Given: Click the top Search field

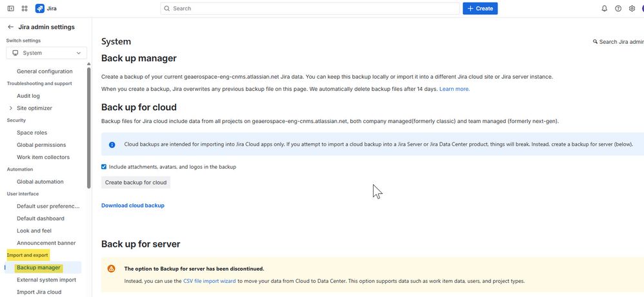Looking at the screenshot, I should click(310, 8).
